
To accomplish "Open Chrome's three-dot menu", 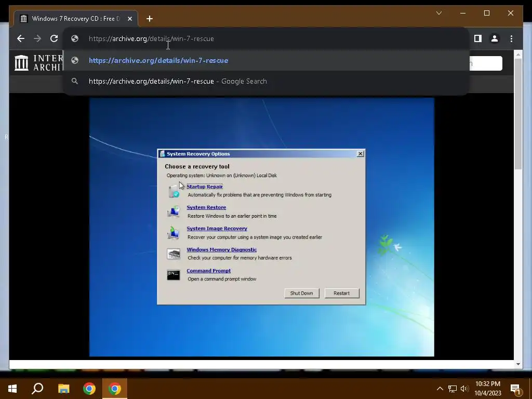I will (x=511, y=38).
